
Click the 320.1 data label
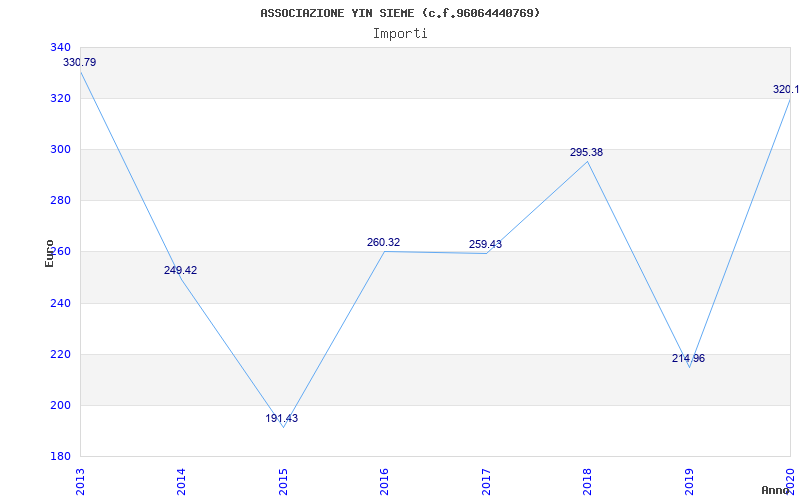(x=786, y=89)
